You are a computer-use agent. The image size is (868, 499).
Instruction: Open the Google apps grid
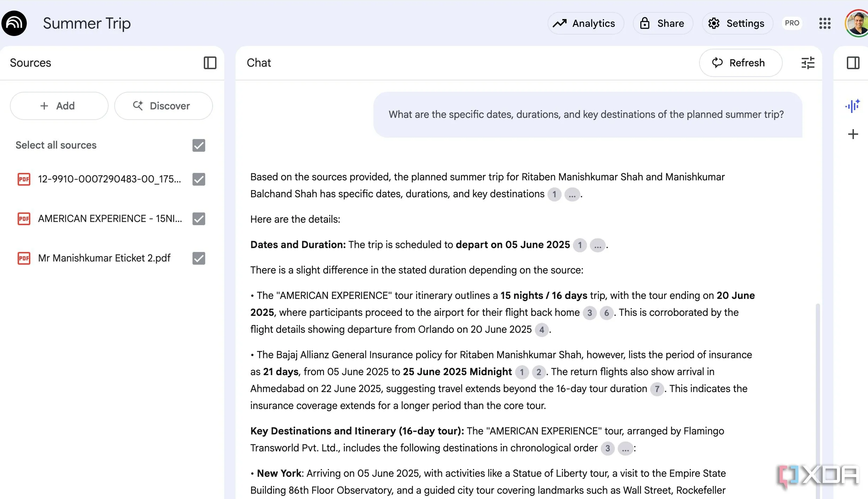[x=825, y=23]
